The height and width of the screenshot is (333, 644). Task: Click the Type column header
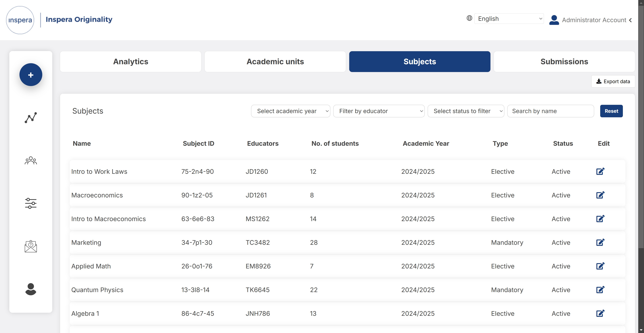tap(500, 144)
